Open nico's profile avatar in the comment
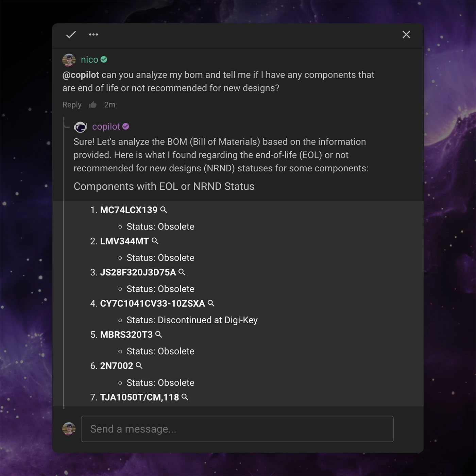 69,60
